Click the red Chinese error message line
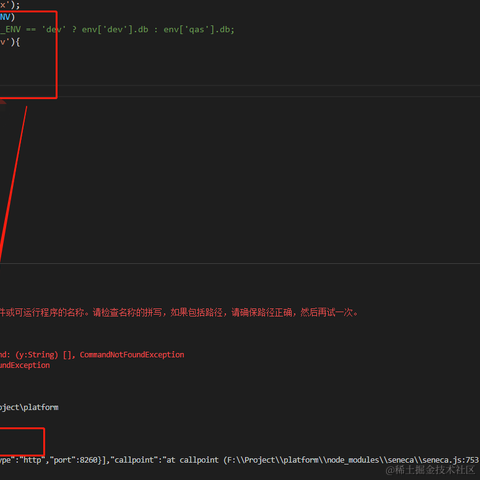Image resolution: width=480 pixels, height=480 pixels. pyautogui.click(x=179, y=312)
